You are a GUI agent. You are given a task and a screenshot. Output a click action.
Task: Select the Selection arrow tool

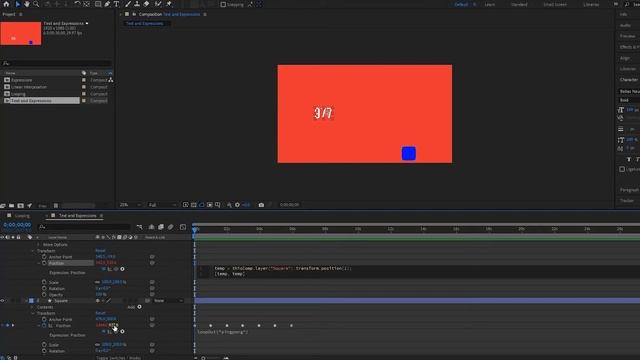18,4
